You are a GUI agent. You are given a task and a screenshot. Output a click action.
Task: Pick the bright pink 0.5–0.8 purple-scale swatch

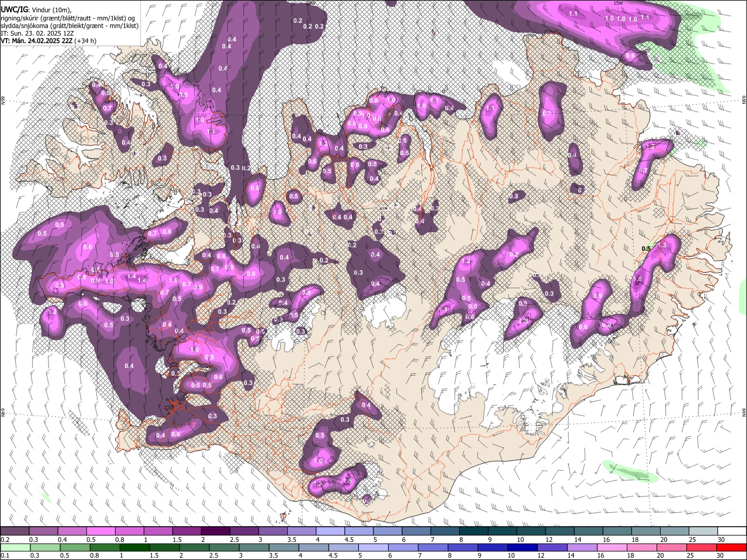[101, 531]
